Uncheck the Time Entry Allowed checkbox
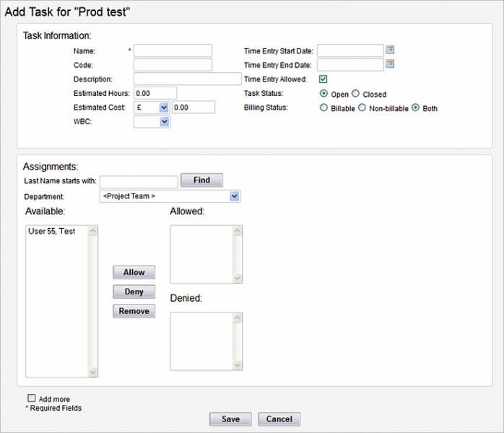This screenshot has width=504, height=433. click(x=323, y=79)
